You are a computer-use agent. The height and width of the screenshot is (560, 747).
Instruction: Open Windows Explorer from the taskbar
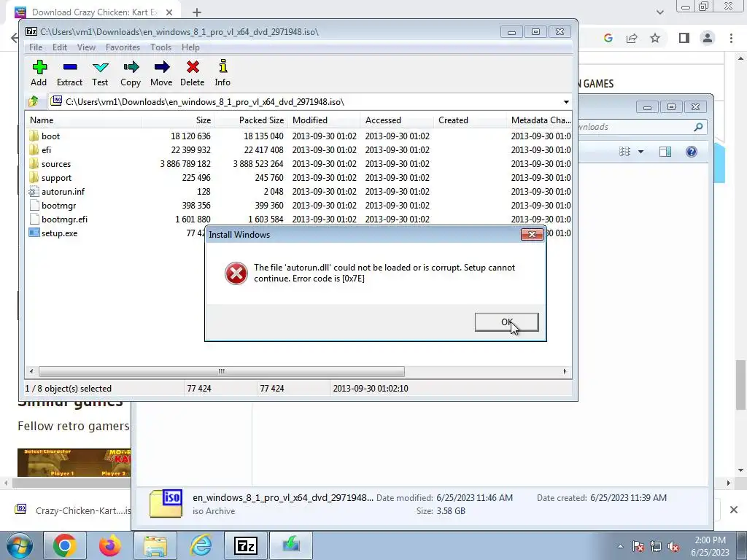click(155, 545)
